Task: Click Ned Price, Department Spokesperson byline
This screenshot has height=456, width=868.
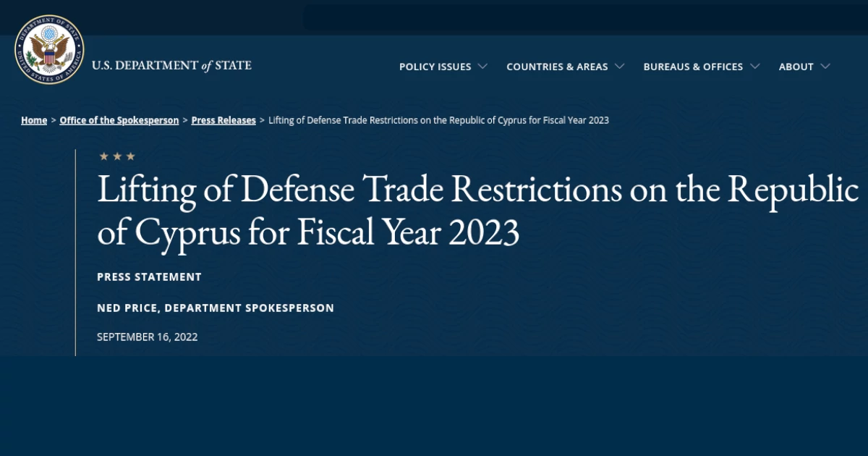Action: pyautogui.click(x=216, y=308)
